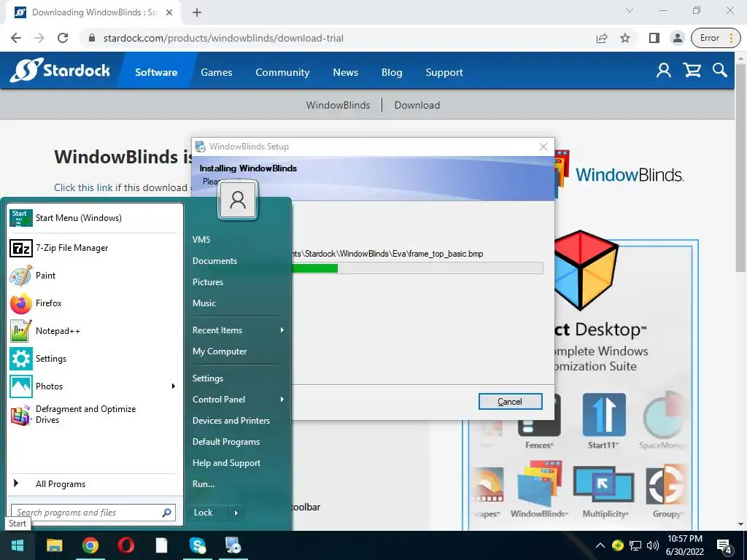Click the network tray icon

[x=635, y=545]
